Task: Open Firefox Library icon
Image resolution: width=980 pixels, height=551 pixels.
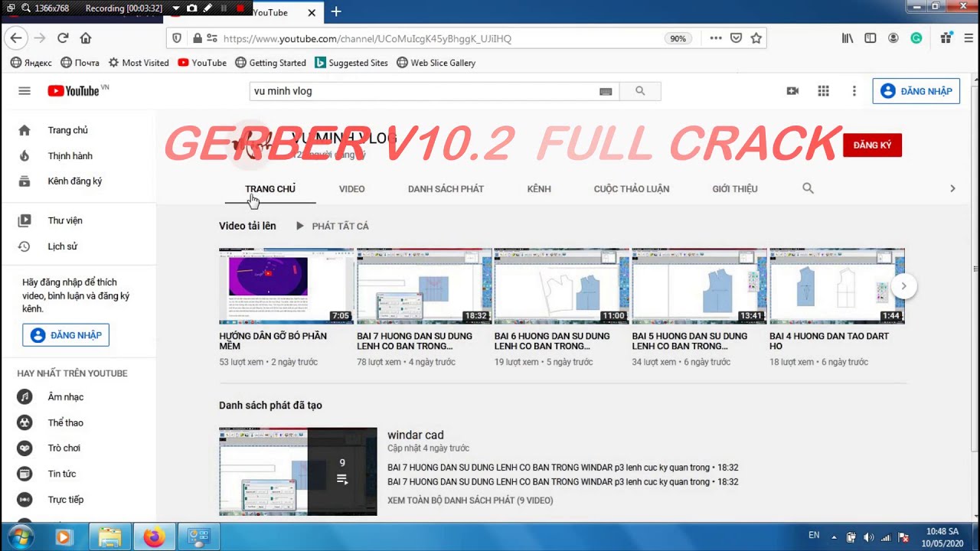Action: coord(848,38)
